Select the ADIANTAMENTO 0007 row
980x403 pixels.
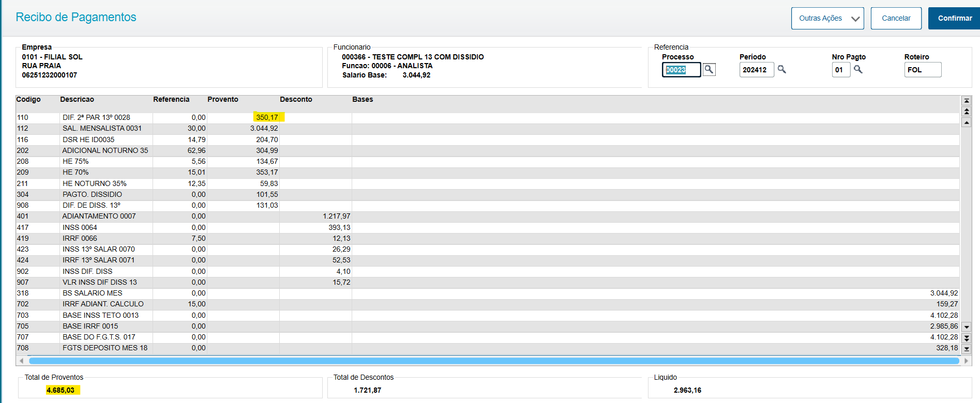click(487, 216)
